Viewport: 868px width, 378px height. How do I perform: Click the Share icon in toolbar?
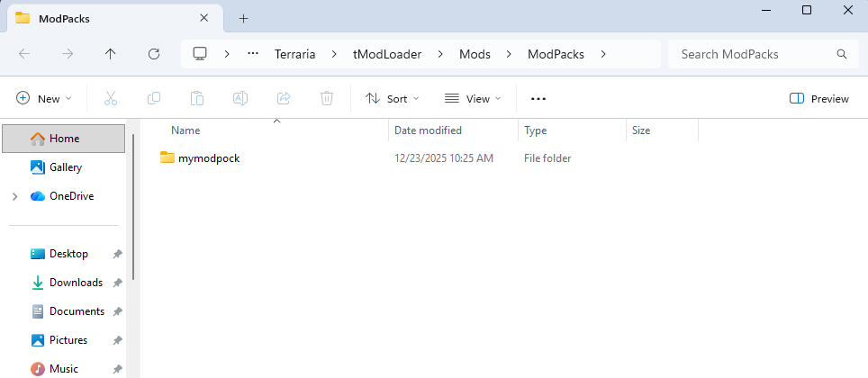tap(284, 98)
